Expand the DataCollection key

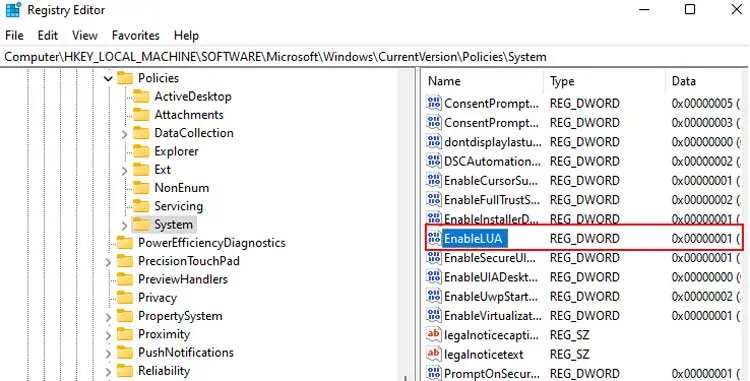coord(124,134)
